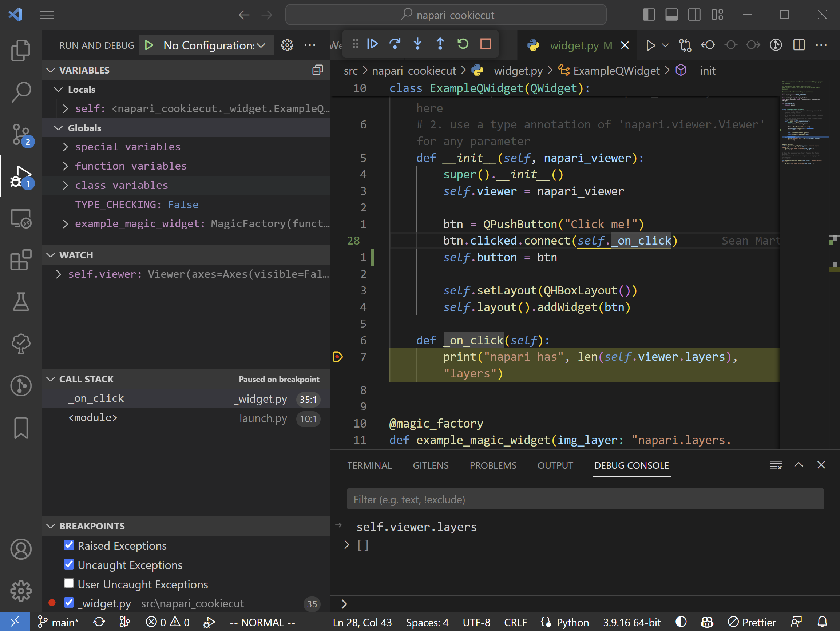The width and height of the screenshot is (840, 631).
Task: Expand special variables under Globals
Action: click(x=66, y=147)
